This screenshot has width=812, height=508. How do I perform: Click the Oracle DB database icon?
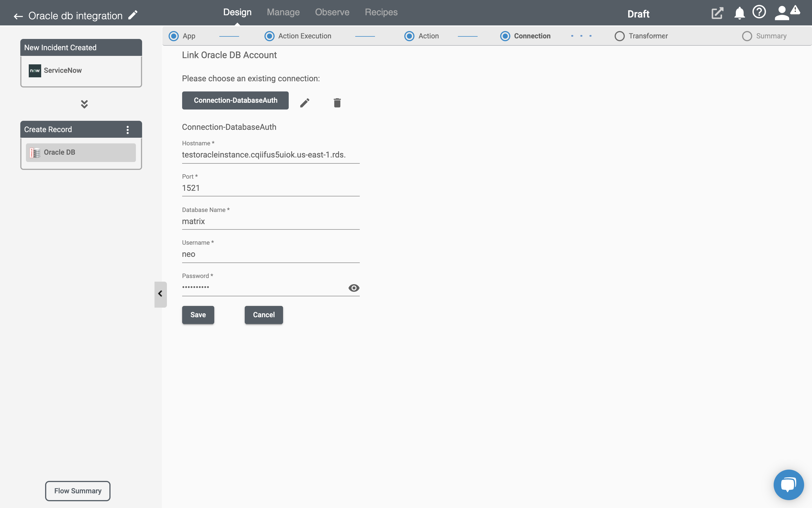[35, 152]
